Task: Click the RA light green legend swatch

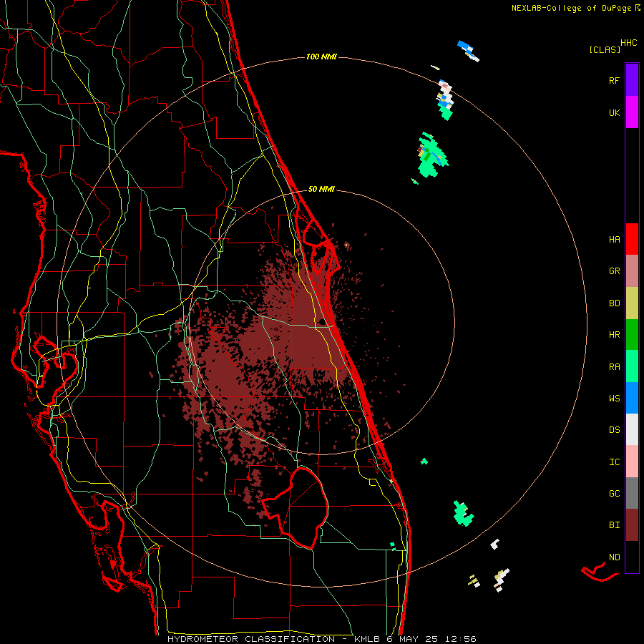Action: (632, 366)
